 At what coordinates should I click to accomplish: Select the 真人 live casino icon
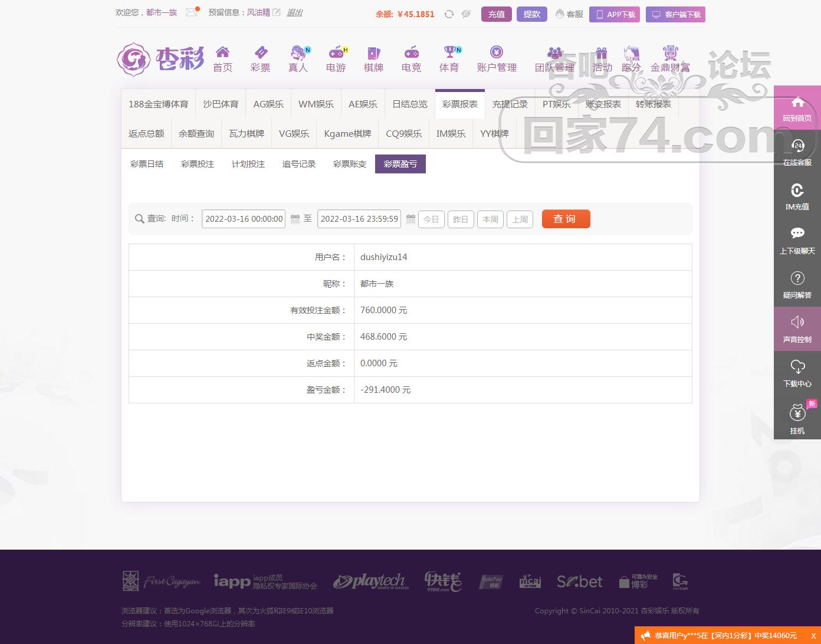click(x=298, y=59)
